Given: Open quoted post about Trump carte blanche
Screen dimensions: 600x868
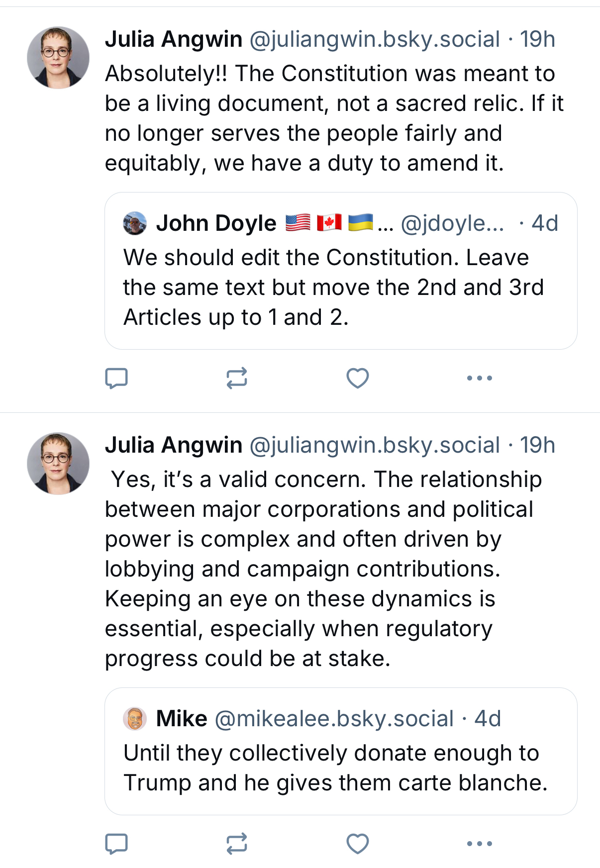Looking at the screenshot, I should pyautogui.click(x=335, y=768).
